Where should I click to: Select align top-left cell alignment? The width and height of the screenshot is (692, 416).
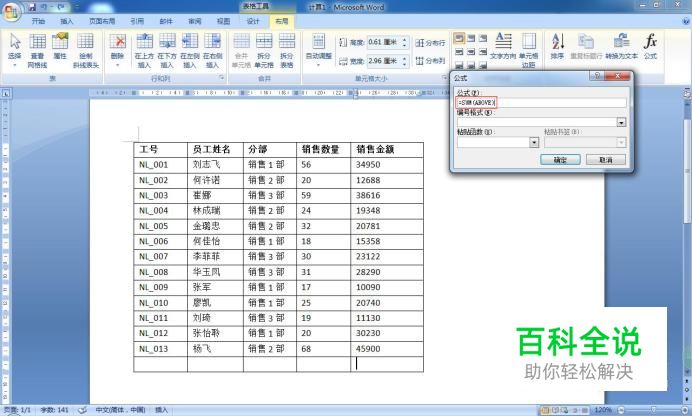click(x=459, y=38)
